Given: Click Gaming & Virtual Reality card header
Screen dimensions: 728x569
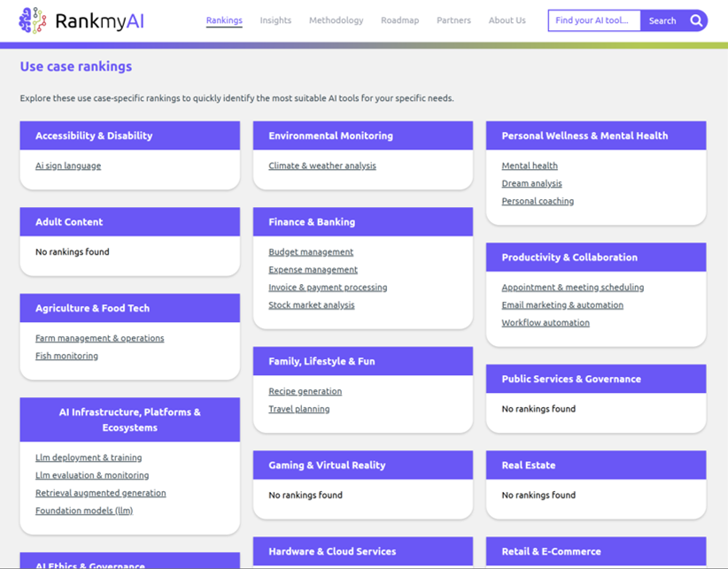Looking at the screenshot, I should (x=363, y=465).
